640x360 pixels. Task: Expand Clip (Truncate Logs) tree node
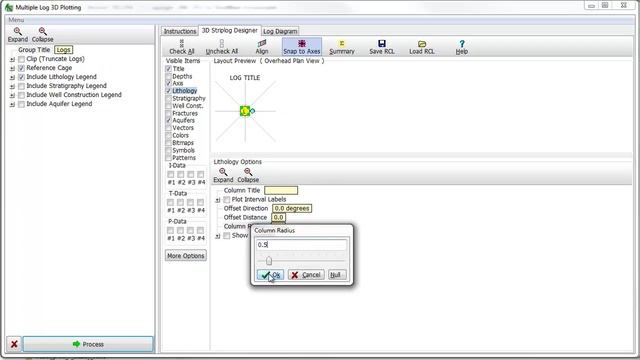click(x=12, y=59)
